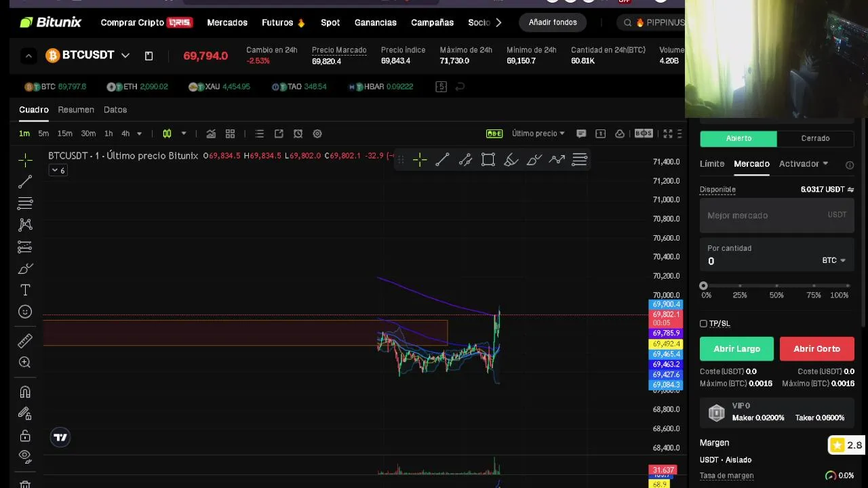
Task: Select the Text annotation tool
Action: (25, 290)
